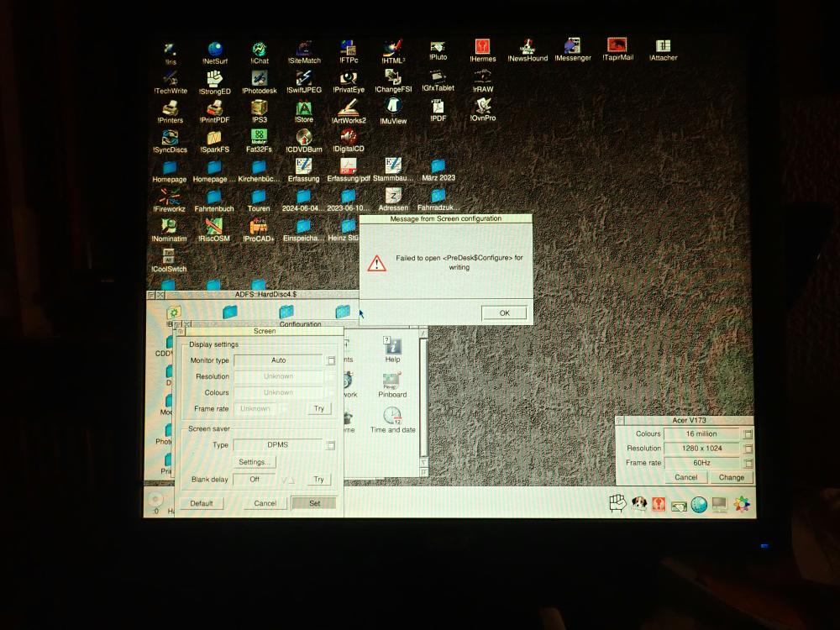Select the !iChat pinboard icon

tap(260, 53)
